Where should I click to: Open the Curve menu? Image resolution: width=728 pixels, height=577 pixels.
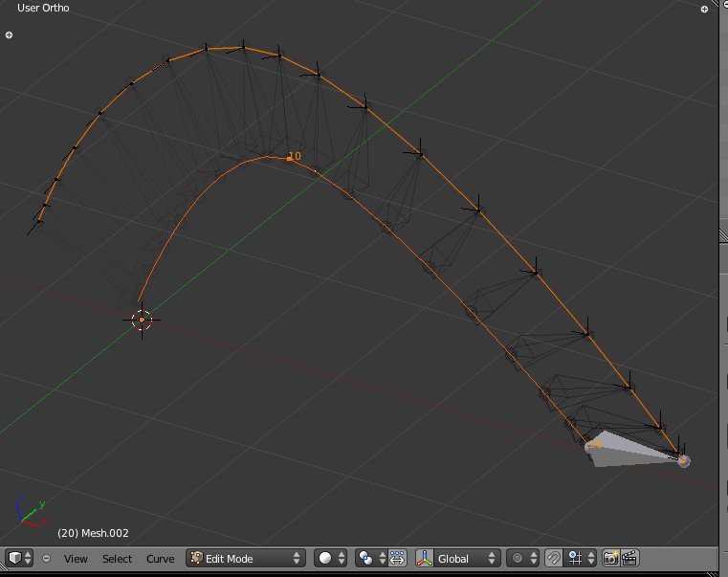[x=160, y=559]
